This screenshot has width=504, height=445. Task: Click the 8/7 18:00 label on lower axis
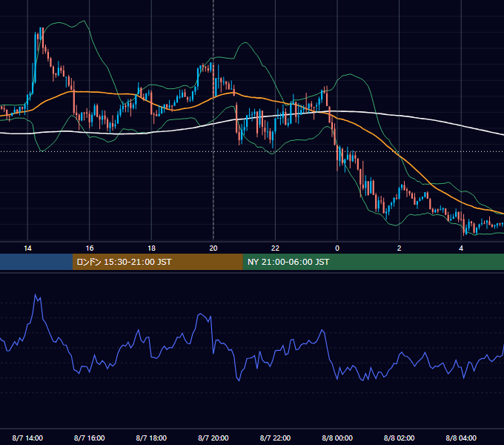(151, 438)
